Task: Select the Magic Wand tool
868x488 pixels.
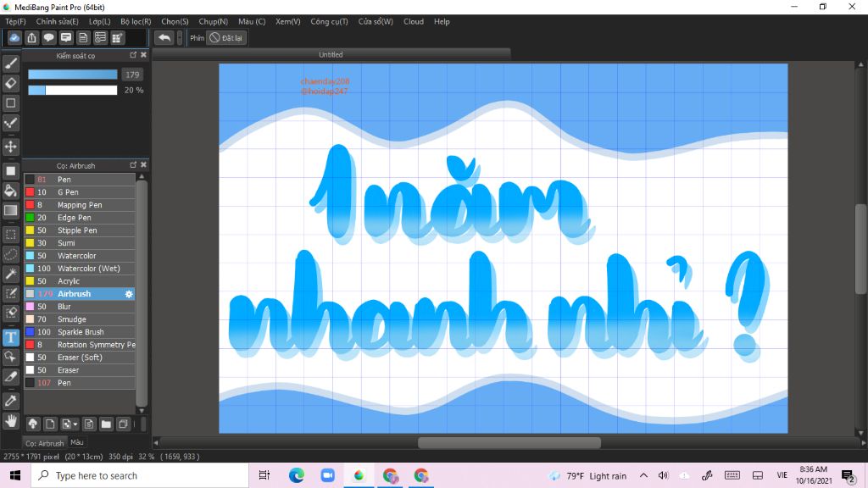Action: (10, 274)
